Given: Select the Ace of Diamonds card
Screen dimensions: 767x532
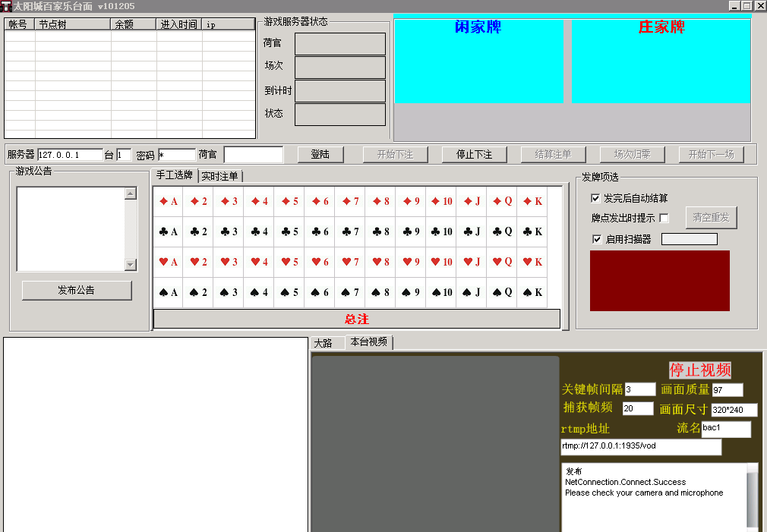Looking at the screenshot, I should pyautogui.click(x=168, y=201).
